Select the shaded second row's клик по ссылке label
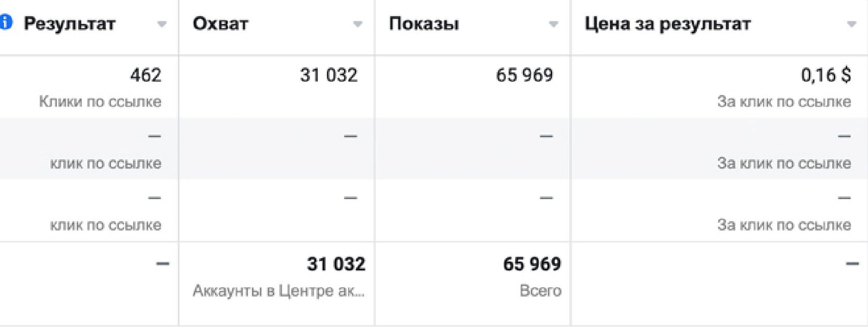The width and height of the screenshot is (868, 327). click(105, 164)
